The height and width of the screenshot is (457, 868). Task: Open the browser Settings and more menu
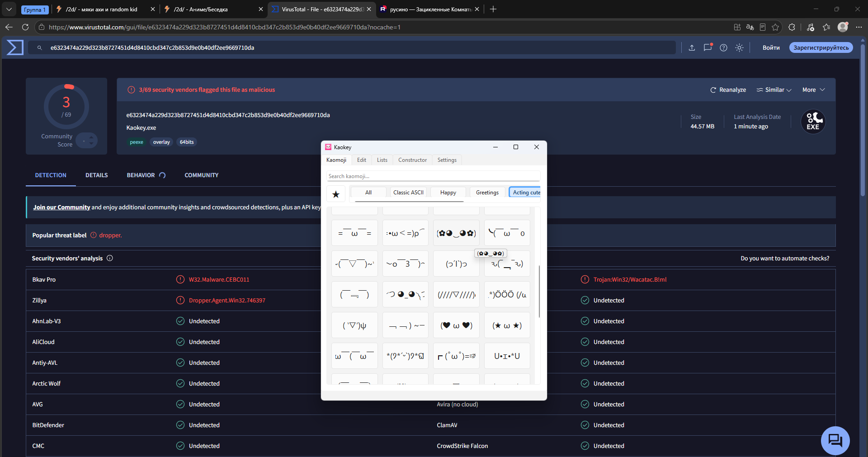tap(859, 27)
